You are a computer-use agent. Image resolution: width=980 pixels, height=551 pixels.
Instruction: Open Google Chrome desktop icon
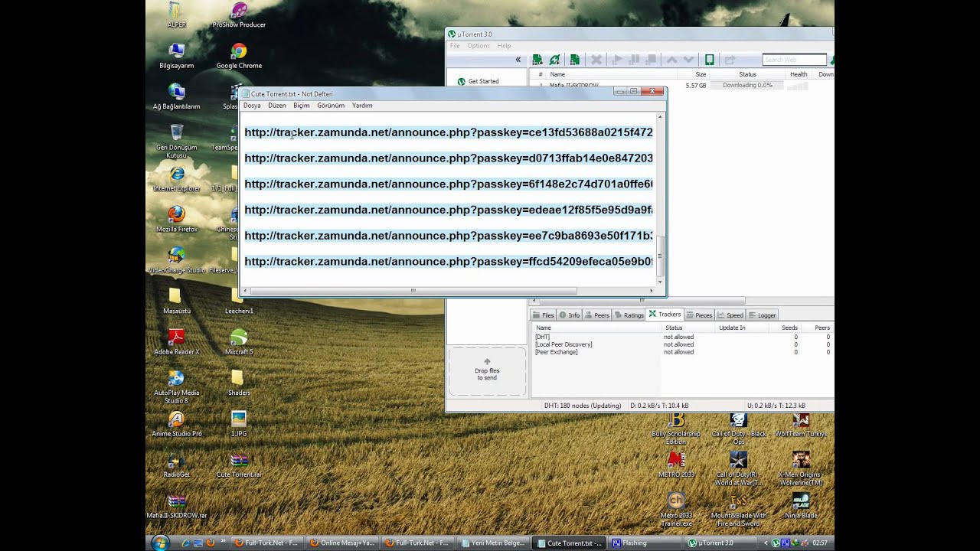pos(239,56)
